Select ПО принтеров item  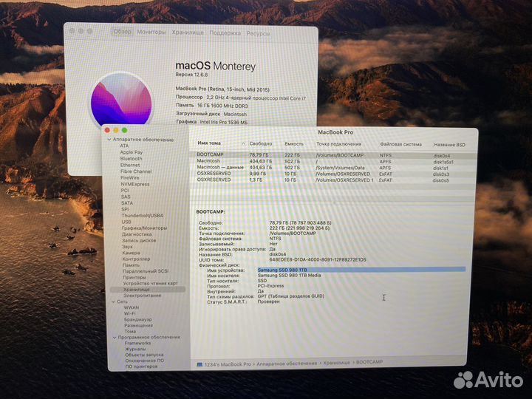pyautogui.click(x=141, y=366)
